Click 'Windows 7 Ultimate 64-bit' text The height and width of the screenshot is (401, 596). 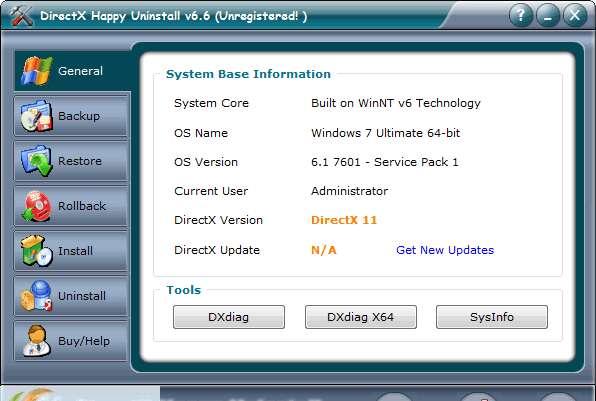(x=385, y=133)
